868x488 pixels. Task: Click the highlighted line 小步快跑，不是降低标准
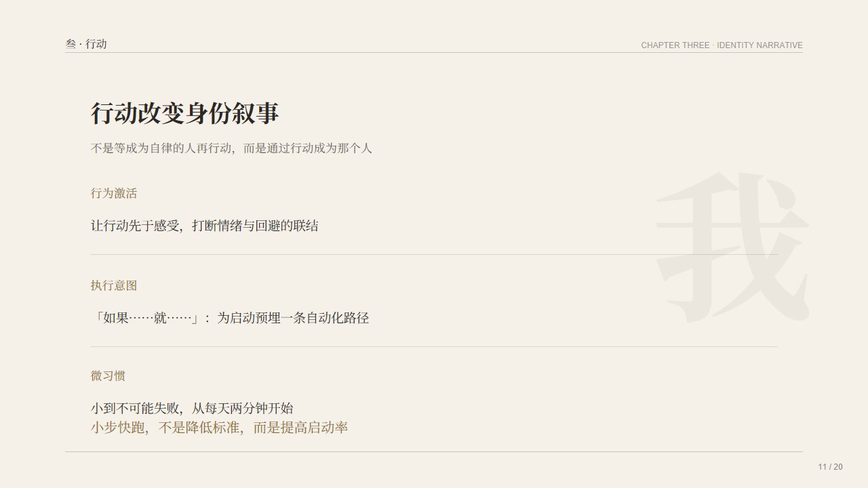(x=220, y=428)
